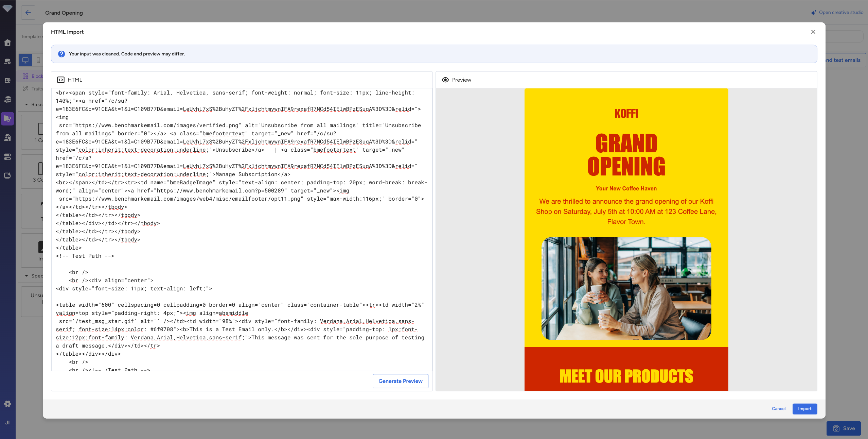This screenshot has height=439, width=868.
Task: Click the Generate Preview button
Action: [400, 381]
